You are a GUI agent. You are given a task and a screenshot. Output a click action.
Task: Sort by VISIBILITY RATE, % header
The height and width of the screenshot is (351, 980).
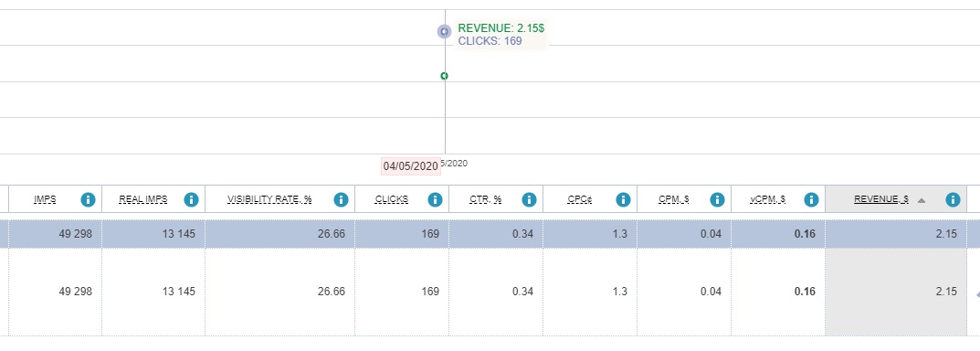tap(269, 199)
